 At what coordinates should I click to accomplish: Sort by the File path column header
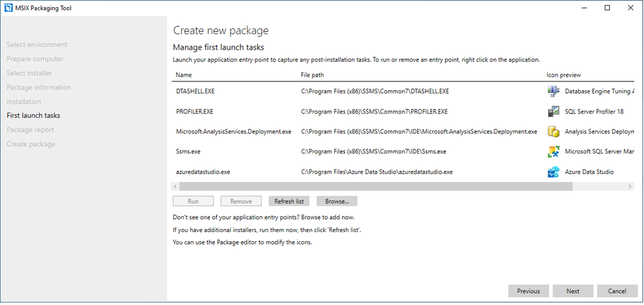coord(313,75)
